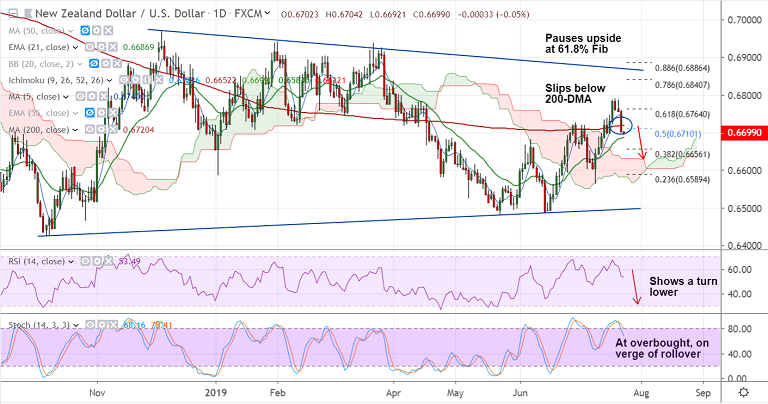The image size is (768, 404).
Task: Click the current price label 0.66990
Action: click(743, 133)
